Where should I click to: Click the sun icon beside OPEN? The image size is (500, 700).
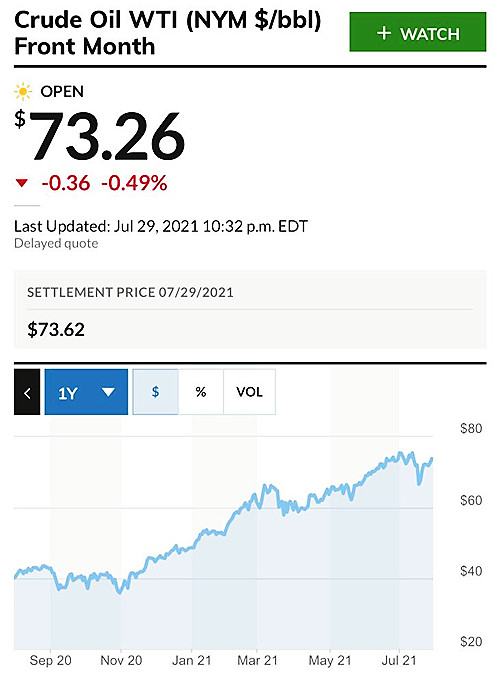coord(23,92)
